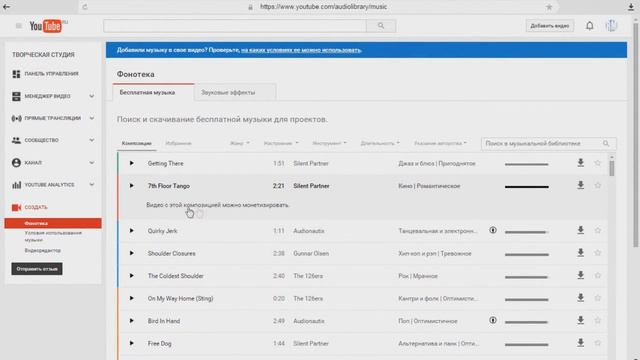
Task: Open the Длительность filter dropdown
Action: tap(380, 143)
